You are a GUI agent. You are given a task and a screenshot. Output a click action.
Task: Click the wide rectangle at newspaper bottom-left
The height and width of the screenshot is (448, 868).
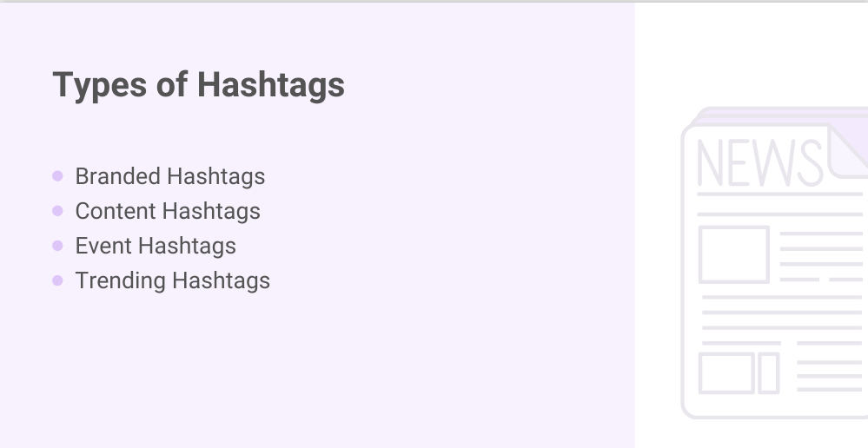726,372
